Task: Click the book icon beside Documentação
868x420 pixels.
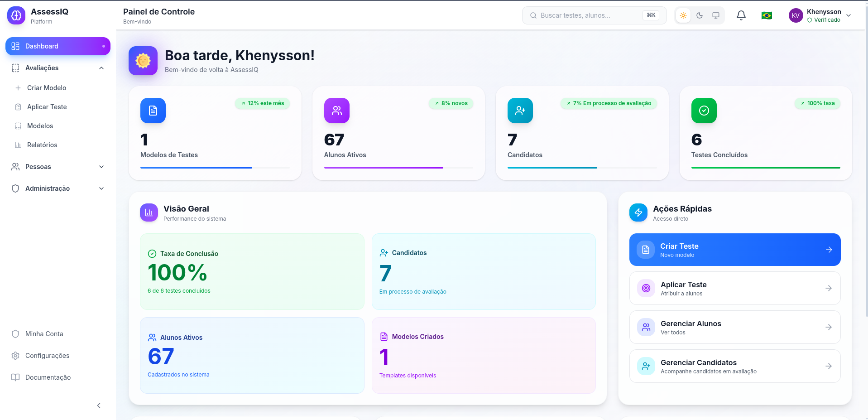Action: click(15, 377)
